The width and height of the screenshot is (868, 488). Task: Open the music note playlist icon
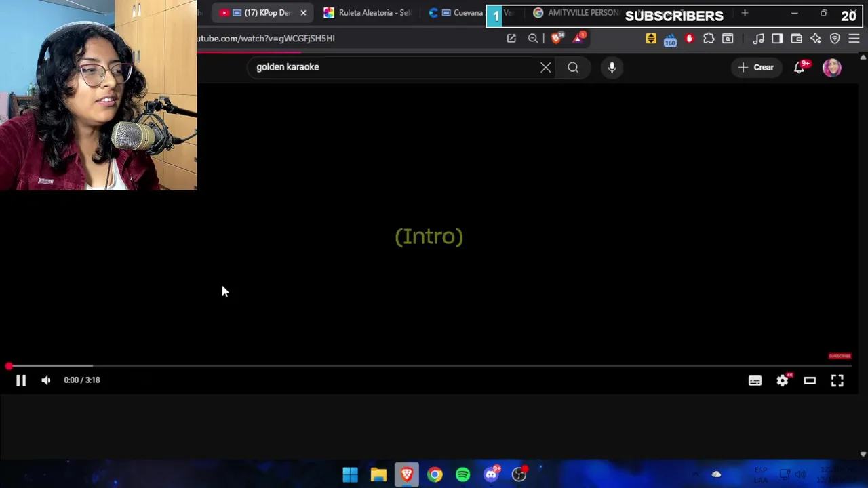click(x=758, y=39)
